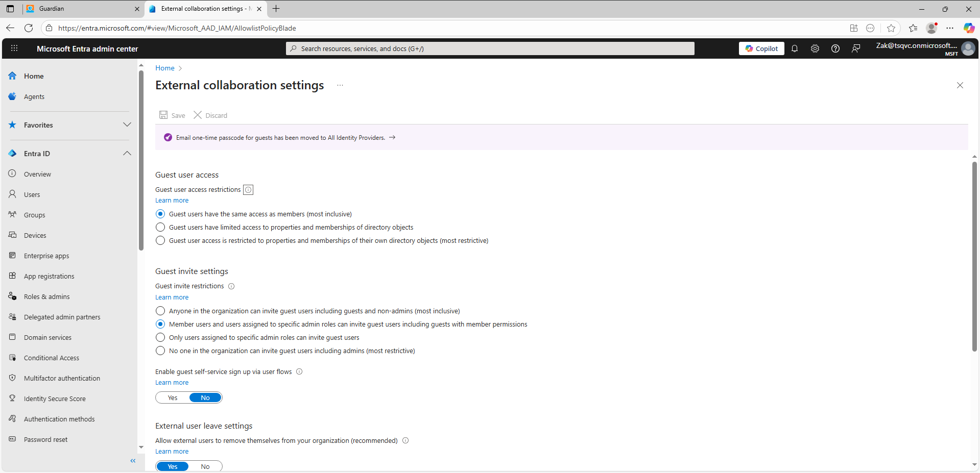Switch to the Guardian browser tab

(x=82, y=9)
